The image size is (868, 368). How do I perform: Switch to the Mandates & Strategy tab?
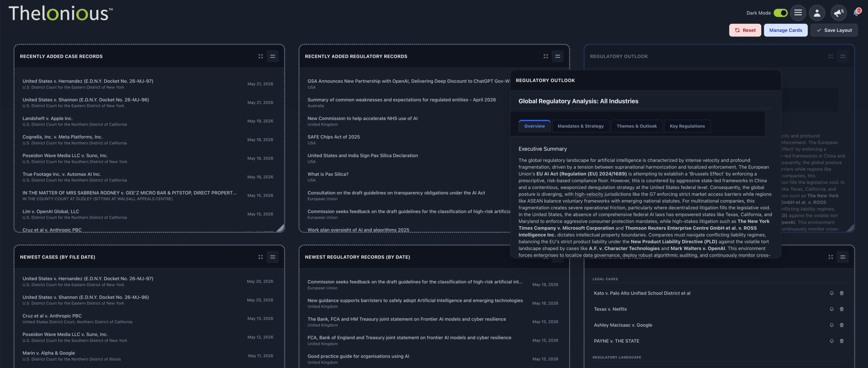click(x=580, y=126)
